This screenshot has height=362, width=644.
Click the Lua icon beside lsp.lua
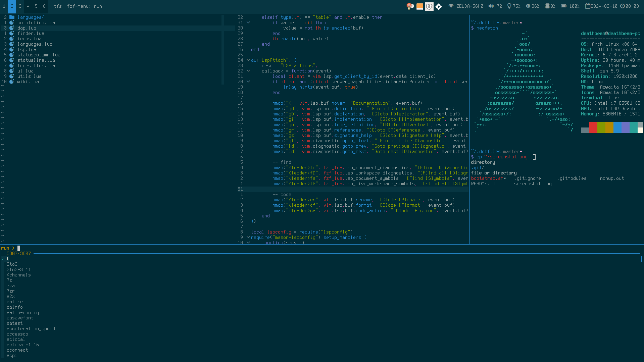[12, 49]
